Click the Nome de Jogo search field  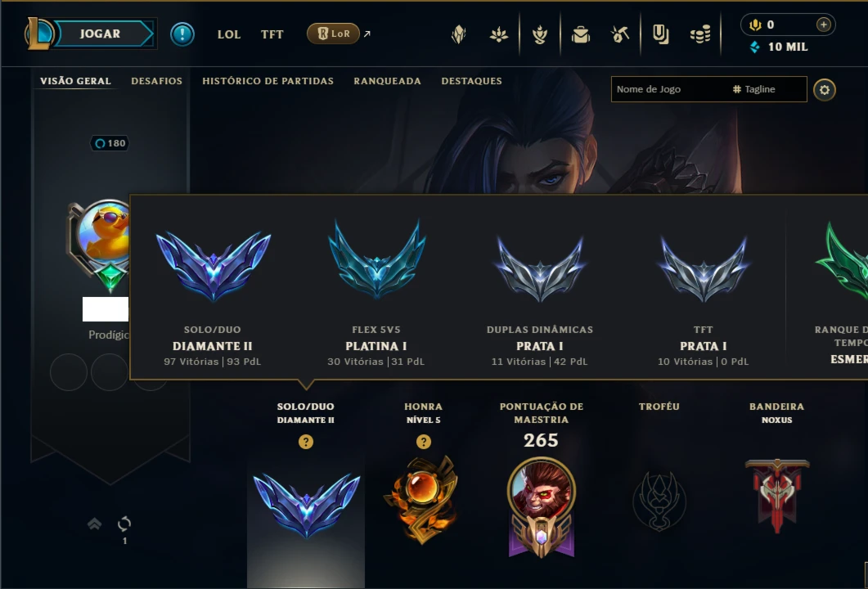pos(668,89)
